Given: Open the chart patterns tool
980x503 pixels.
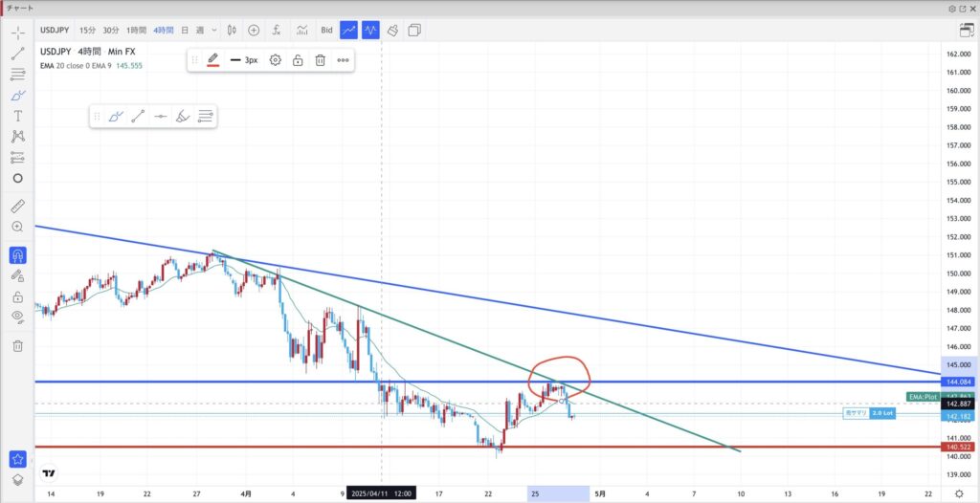Looking at the screenshot, I should [x=17, y=136].
